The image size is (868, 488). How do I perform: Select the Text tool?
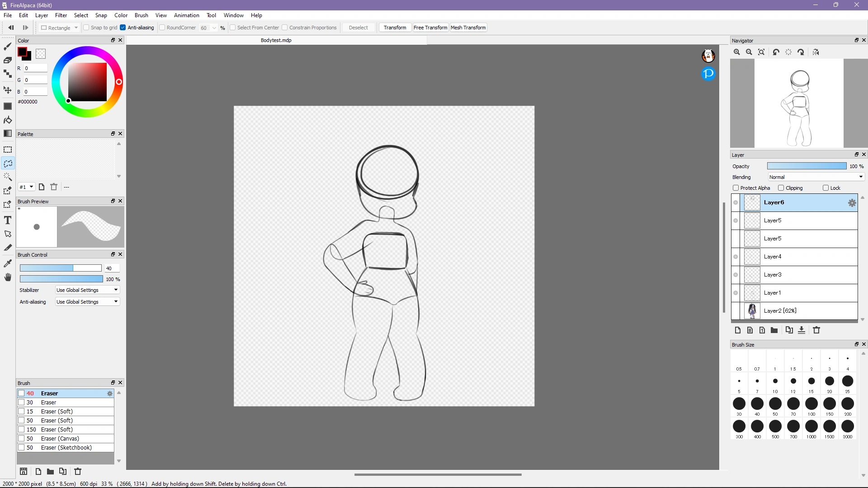(x=8, y=220)
